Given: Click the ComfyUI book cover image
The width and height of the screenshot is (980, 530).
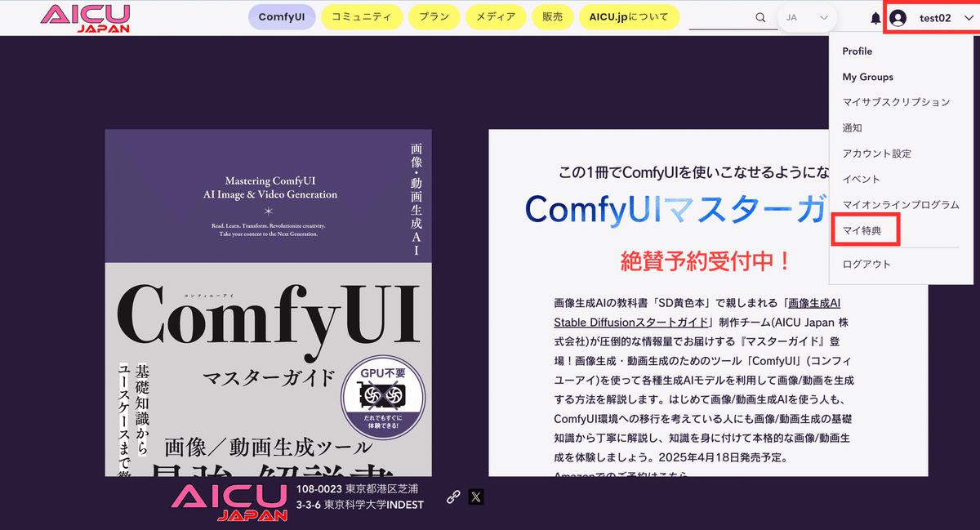Looking at the screenshot, I should point(268,303).
